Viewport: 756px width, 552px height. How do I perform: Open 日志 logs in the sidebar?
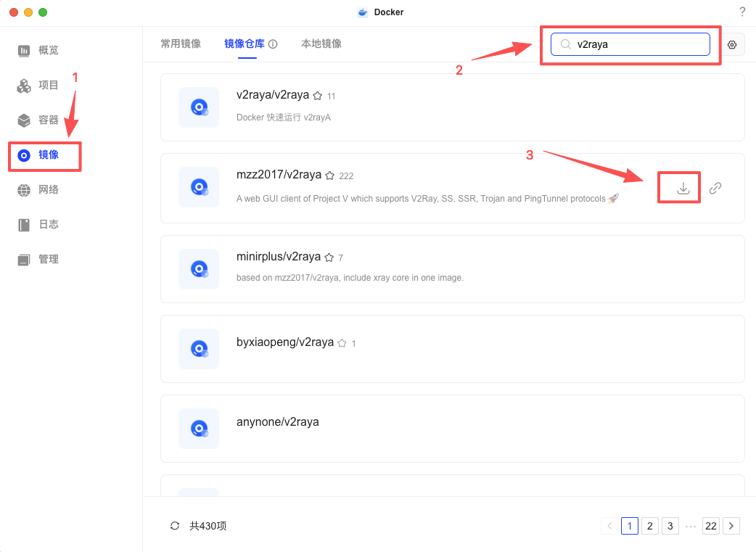coord(48,224)
